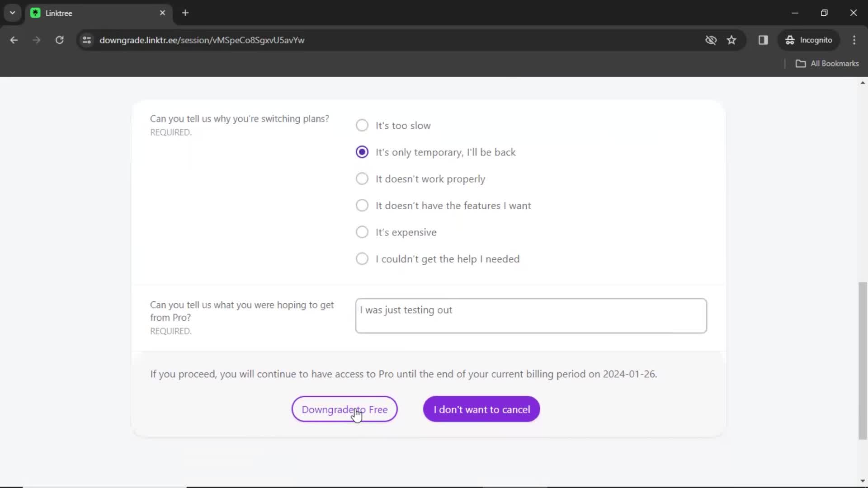This screenshot has width=868, height=488.
Task: Open site information icon in address bar
Action: (87, 40)
